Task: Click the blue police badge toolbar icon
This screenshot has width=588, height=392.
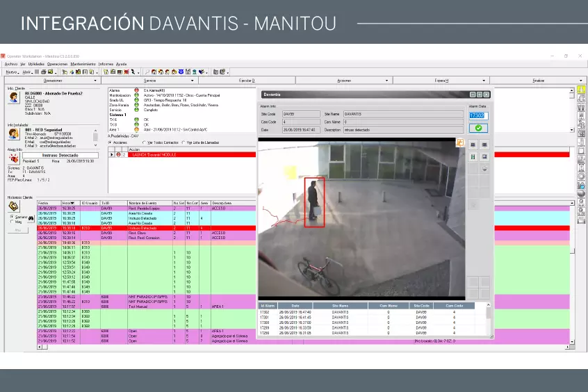Action: 181,72
